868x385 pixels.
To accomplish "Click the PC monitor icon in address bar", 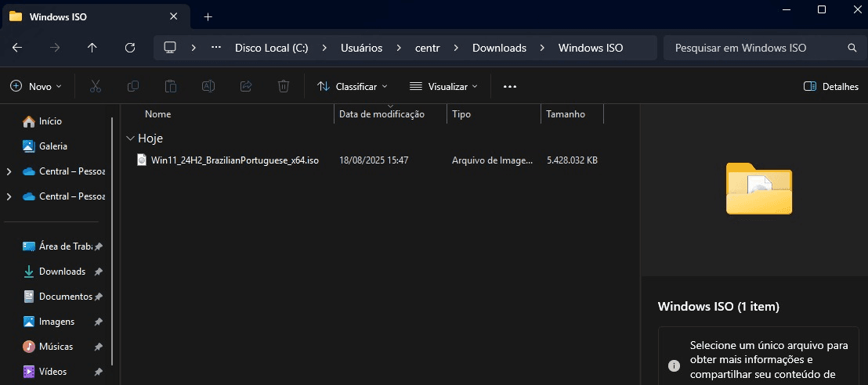I will pos(170,48).
